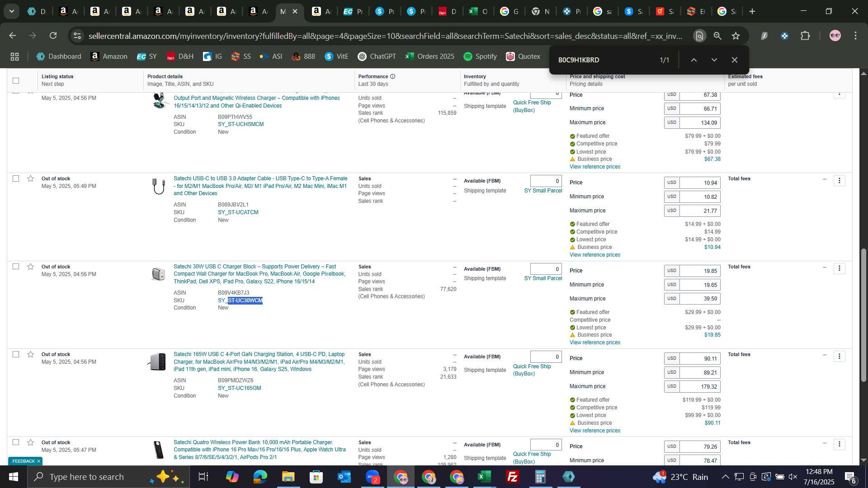Open Orders 2025 bookmark
Image resolution: width=868 pixels, height=488 pixels.
tap(430, 56)
